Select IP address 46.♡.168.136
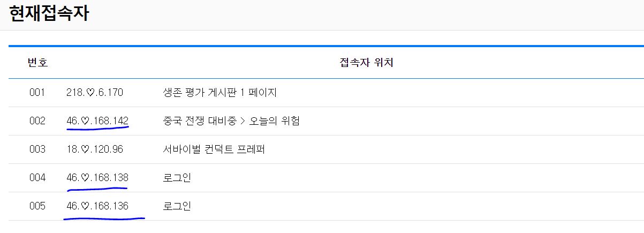The width and height of the screenshot is (644, 233). (x=97, y=206)
